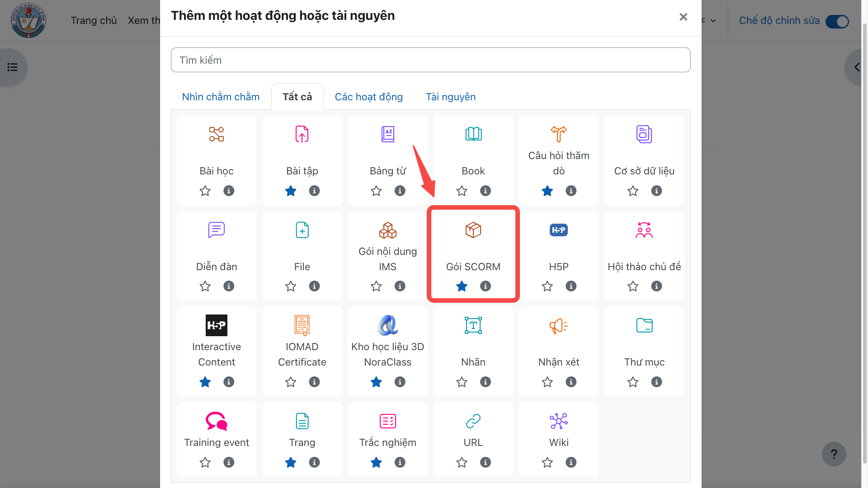
Task: Add a Thư mục folder icon
Action: coord(644,325)
